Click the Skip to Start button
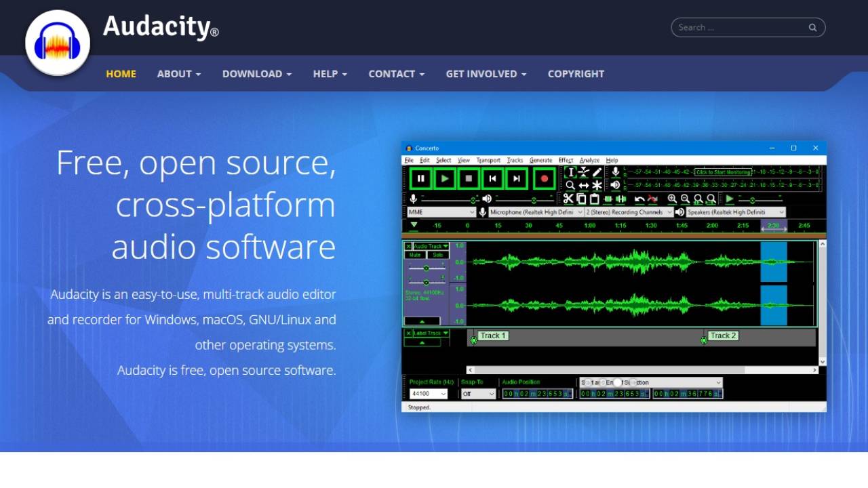 click(492, 178)
